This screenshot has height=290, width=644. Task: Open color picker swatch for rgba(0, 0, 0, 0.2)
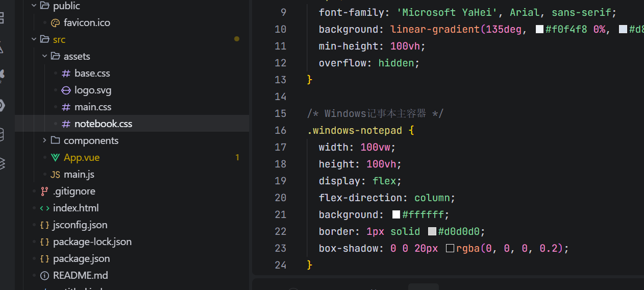(x=450, y=248)
